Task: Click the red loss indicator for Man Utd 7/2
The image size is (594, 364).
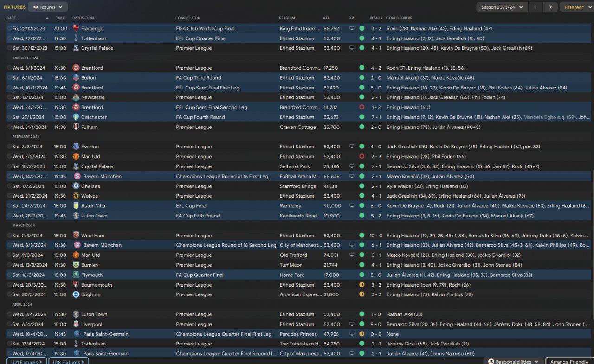Action: [362, 157]
